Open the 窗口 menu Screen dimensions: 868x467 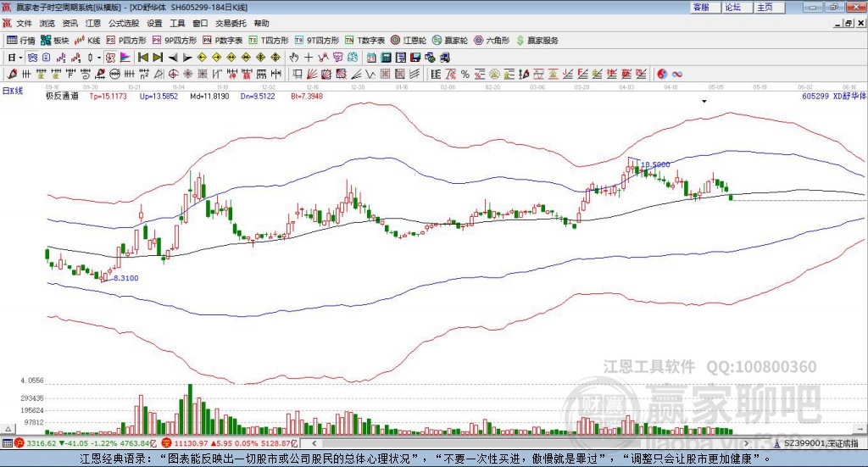tap(200, 23)
